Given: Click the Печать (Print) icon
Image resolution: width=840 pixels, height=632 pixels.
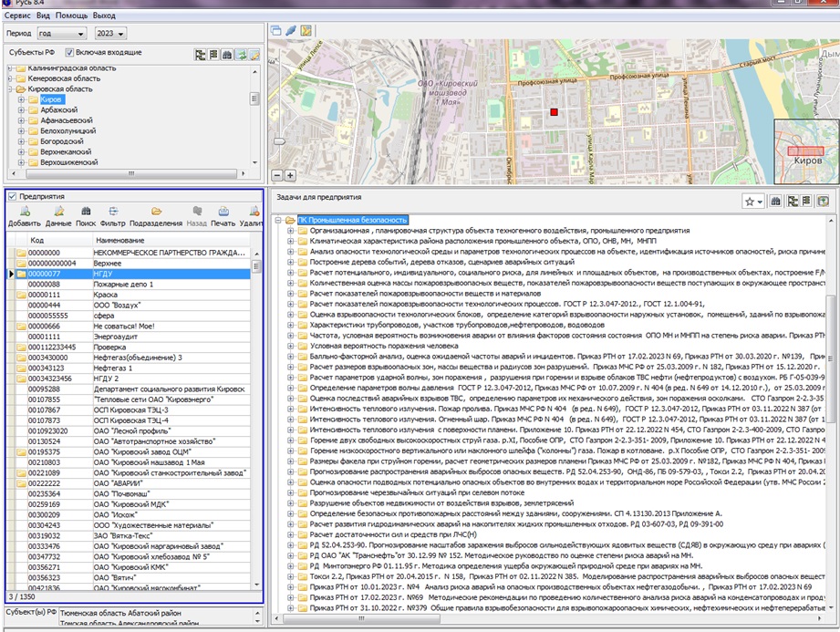Looking at the screenshot, I should coord(223,212).
